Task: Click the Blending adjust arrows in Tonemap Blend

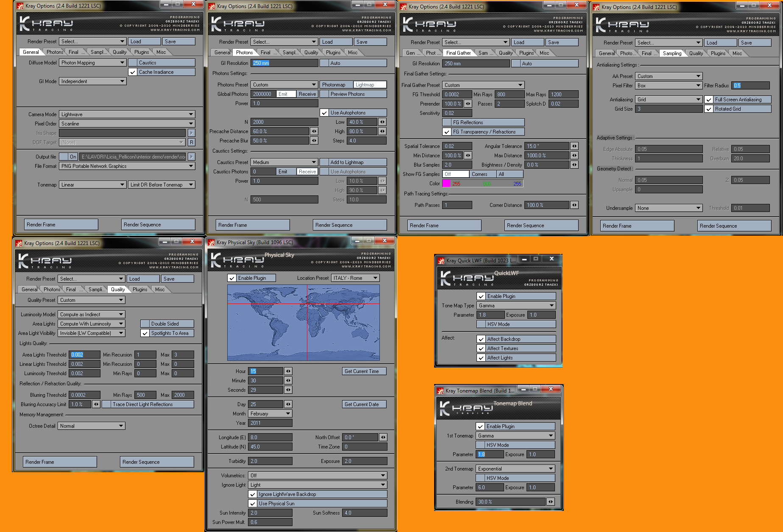Action: click(x=550, y=502)
